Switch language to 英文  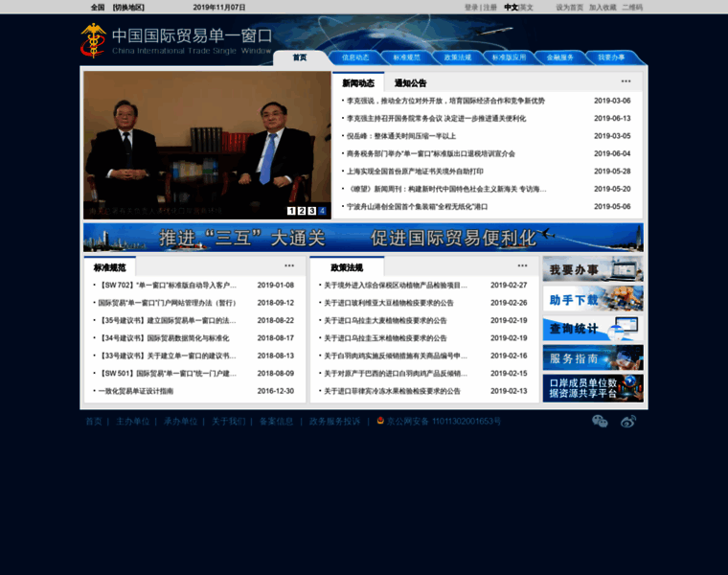pyautogui.click(x=526, y=8)
